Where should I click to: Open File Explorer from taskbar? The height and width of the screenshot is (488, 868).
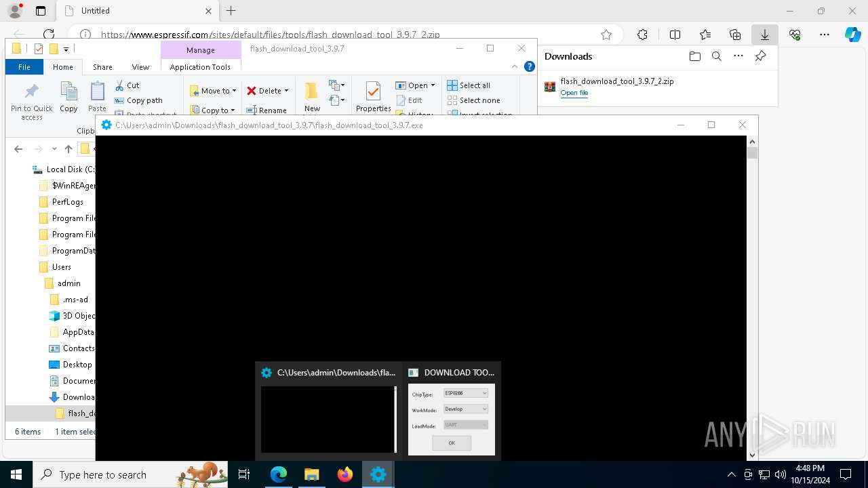point(312,475)
